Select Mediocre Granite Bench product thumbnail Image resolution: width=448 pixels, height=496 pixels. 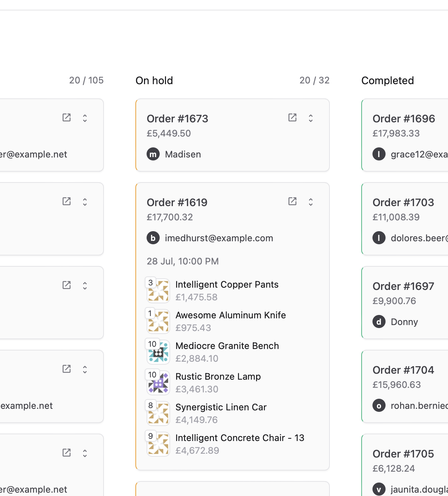click(158, 352)
